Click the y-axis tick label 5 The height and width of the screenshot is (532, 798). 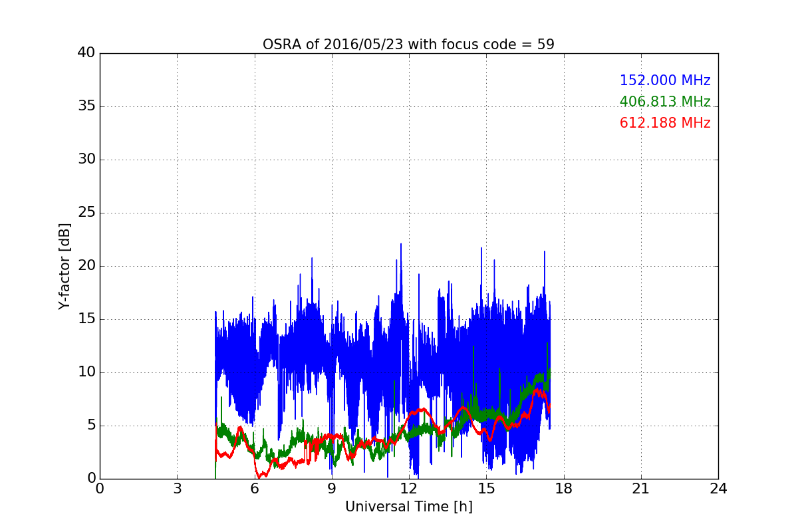90,426
